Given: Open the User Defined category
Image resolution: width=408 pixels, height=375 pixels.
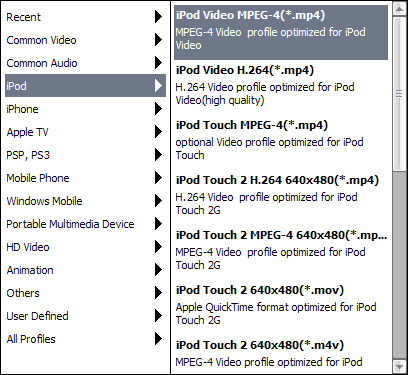Looking at the screenshot, I should [x=85, y=316].
